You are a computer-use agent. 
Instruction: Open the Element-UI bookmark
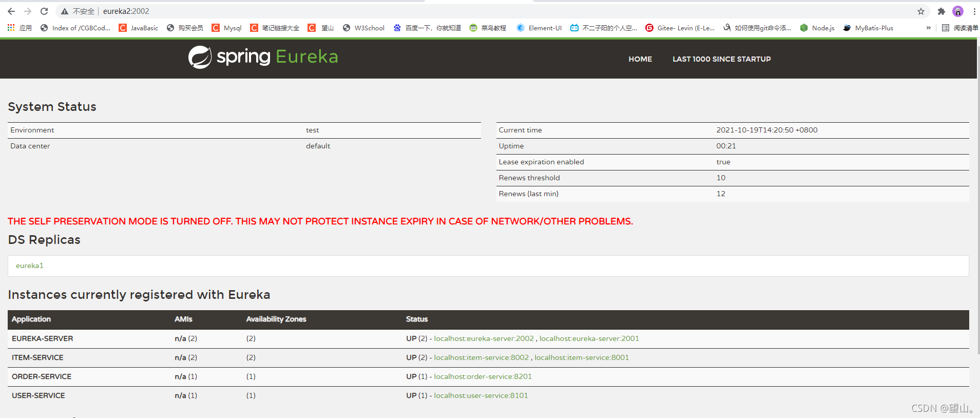click(539, 28)
